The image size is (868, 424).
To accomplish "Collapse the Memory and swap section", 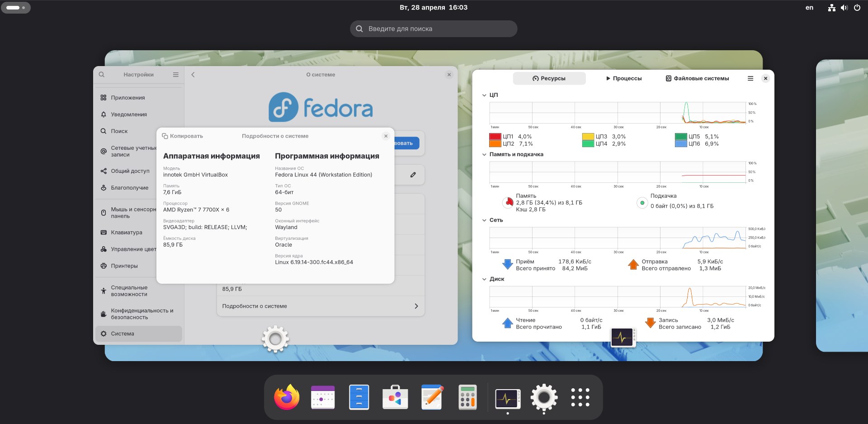I will pyautogui.click(x=484, y=154).
